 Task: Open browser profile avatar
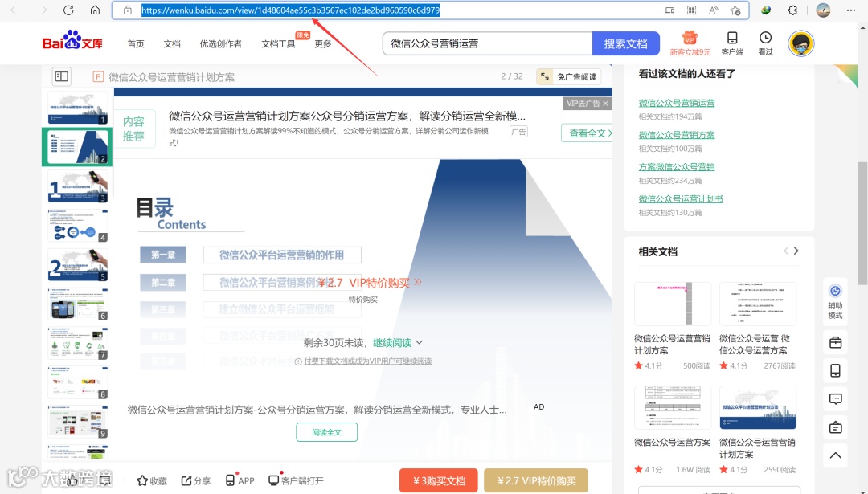[x=823, y=10]
